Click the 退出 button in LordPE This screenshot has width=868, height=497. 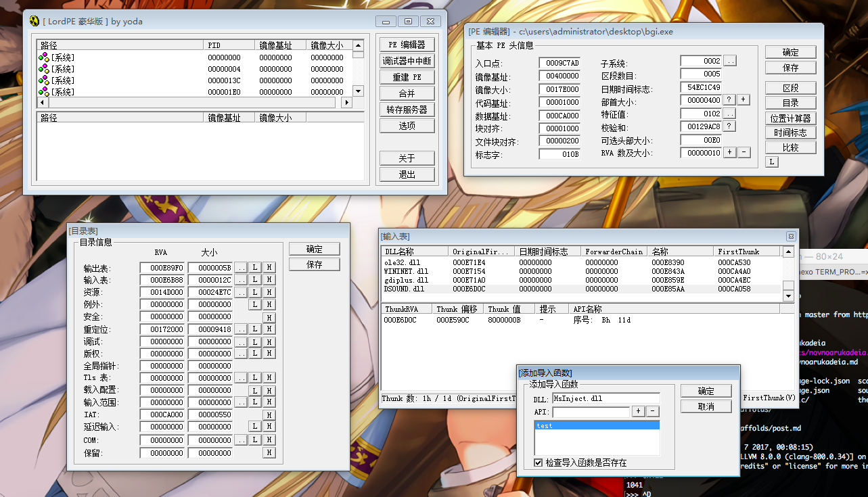pos(407,174)
